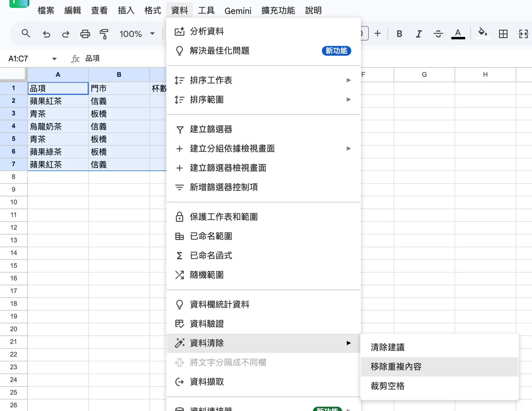Click 建立篩選器 to create a filter
532x411 pixels.
263,129
